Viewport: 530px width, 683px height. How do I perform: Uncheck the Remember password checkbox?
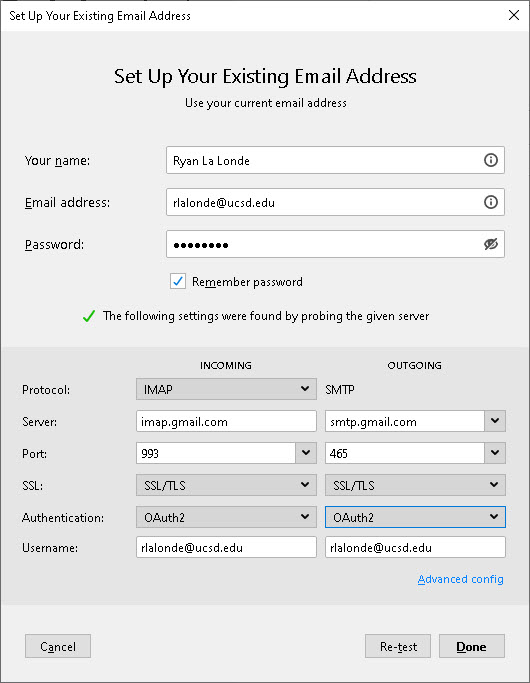(x=178, y=281)
